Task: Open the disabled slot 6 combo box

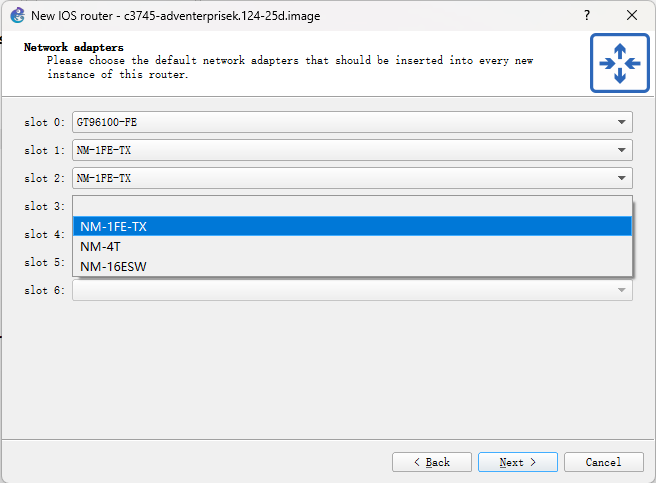Action: pos(352,290)
